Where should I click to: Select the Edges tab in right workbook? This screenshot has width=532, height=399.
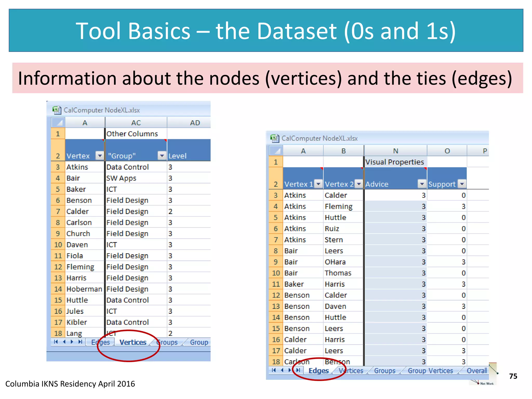click(x=318, y=371)
